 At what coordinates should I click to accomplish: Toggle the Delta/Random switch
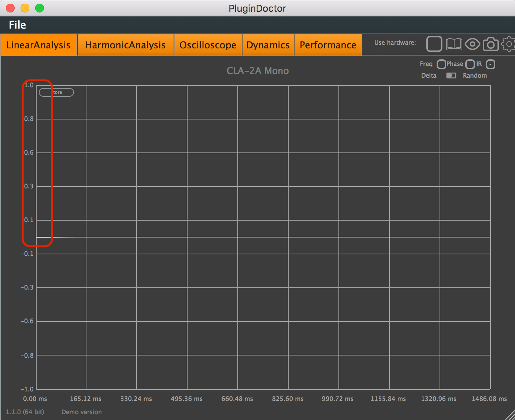(451, 75)
